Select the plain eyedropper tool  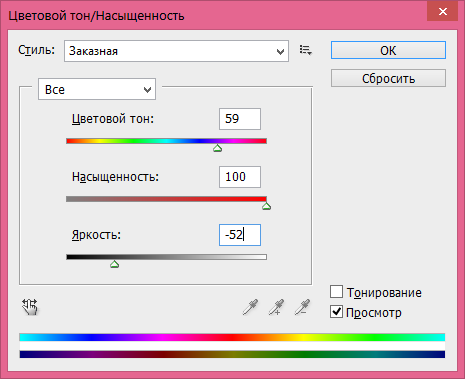250,307
